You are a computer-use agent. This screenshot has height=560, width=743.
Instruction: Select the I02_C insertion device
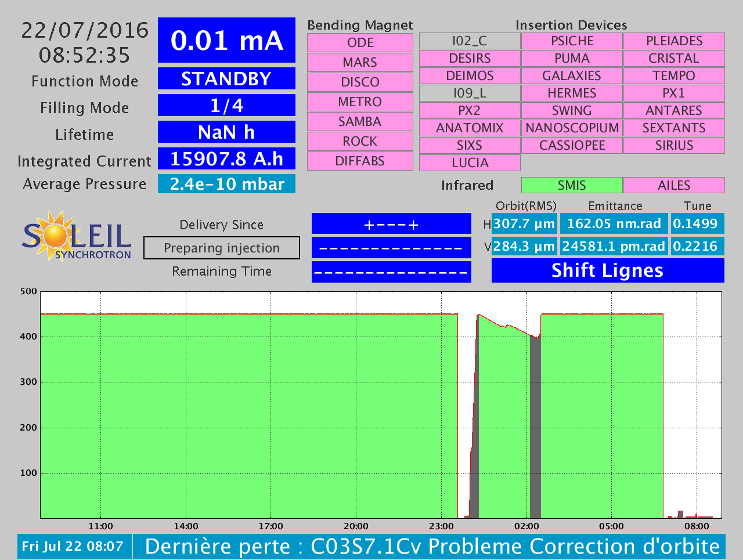click(470, 41)
